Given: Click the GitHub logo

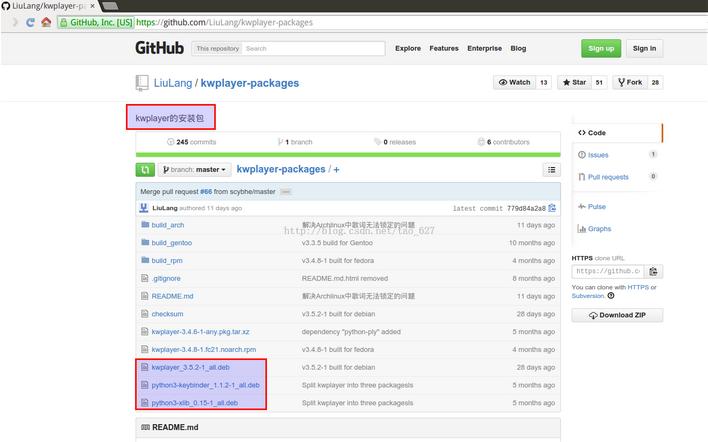Looking at the screenshot, I should click(x=159, y=48).
